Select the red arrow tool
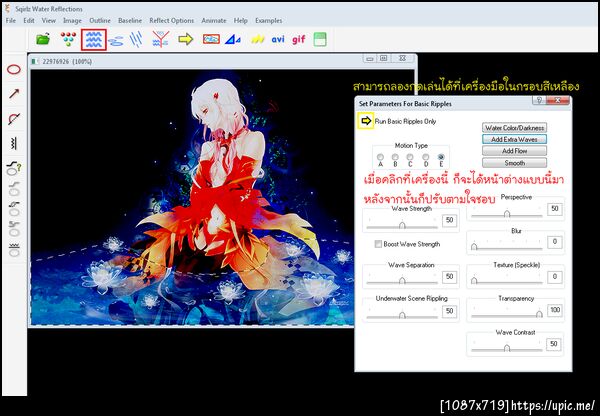 coord(14,93)
